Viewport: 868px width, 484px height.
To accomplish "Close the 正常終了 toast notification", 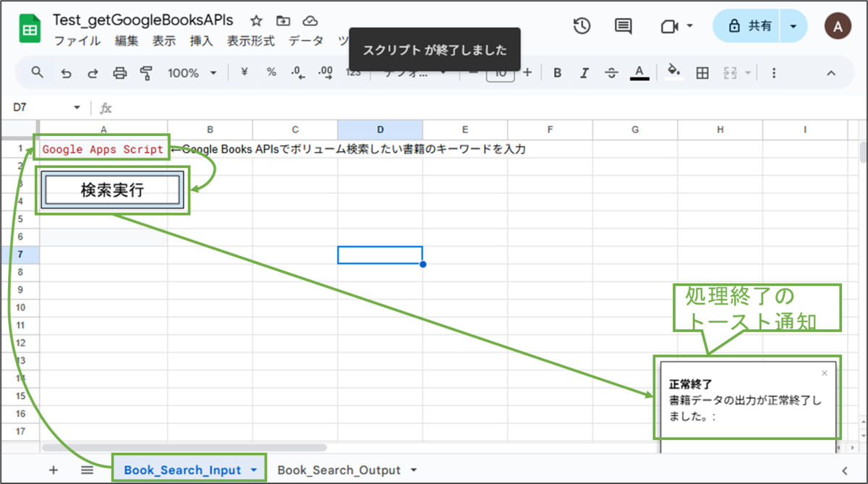I will pyautogui.click(x=825, y=373).
